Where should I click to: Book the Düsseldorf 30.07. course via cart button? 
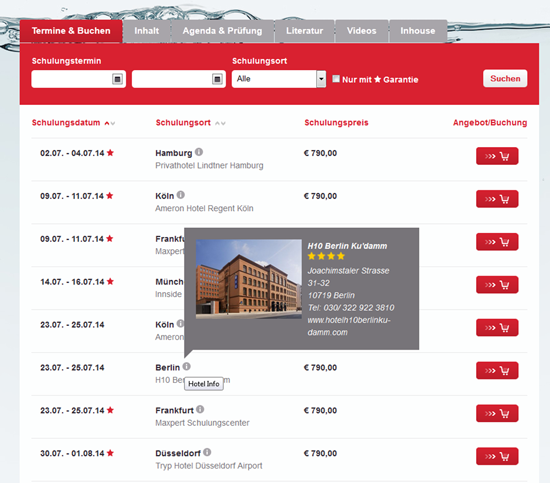click(x=497, y=456)
